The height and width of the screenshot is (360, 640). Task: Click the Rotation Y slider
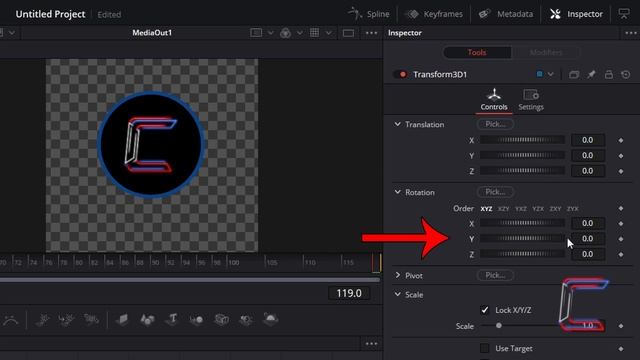coord(522,239)
